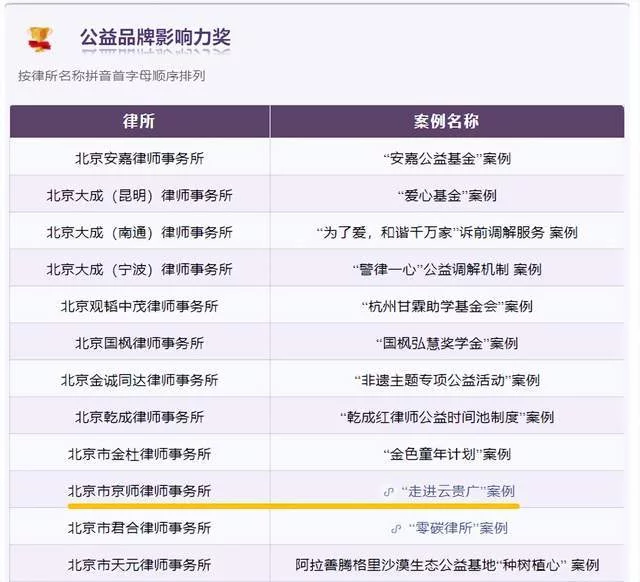Viewport: 640px width, 582px height.
Task: Select 北京市金杜律师事务所 cell
Action: point(140,454)
